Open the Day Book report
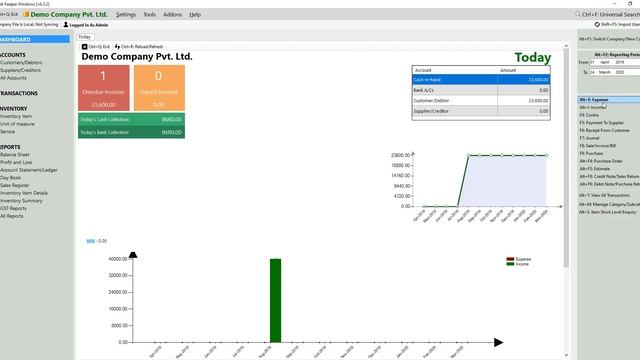 click(10, 178)
